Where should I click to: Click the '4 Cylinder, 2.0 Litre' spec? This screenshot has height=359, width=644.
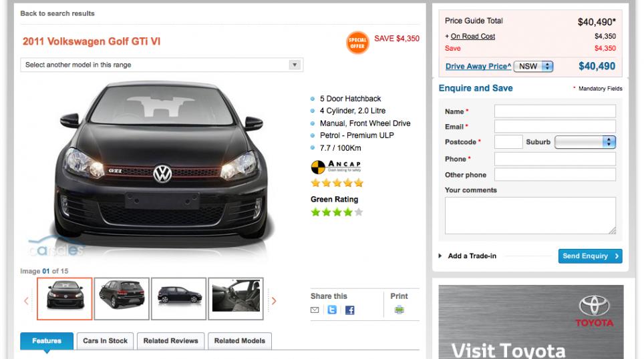[x=353, y=111]
